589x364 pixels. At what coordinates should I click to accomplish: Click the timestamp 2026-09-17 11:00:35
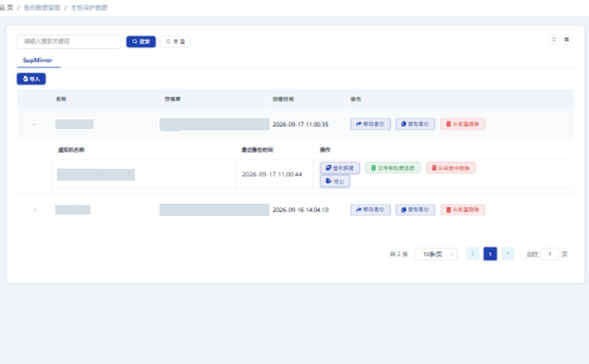pyautogui.click(x=300, y=125)
